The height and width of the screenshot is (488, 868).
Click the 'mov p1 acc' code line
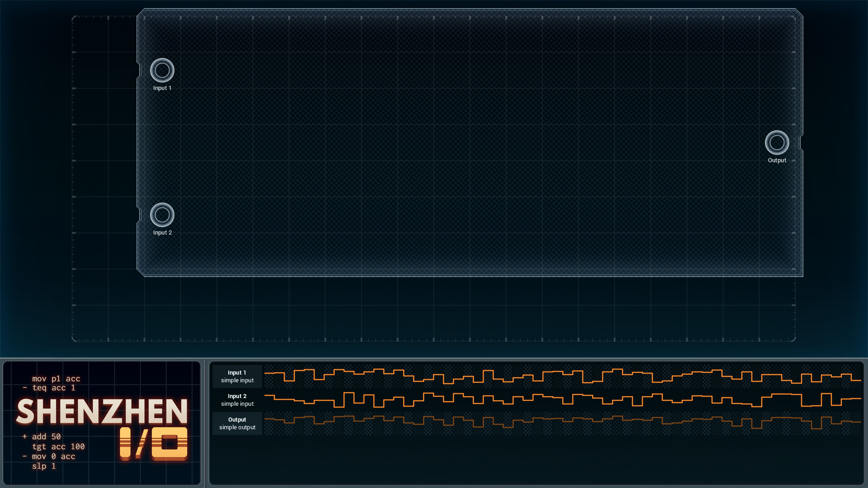click(x=56, y=379)
